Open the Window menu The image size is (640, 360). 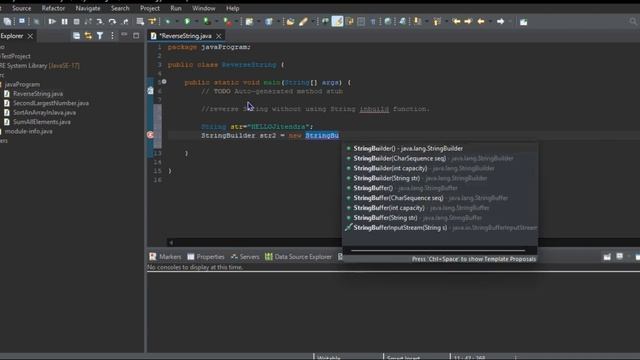click(x=204, y=8)
